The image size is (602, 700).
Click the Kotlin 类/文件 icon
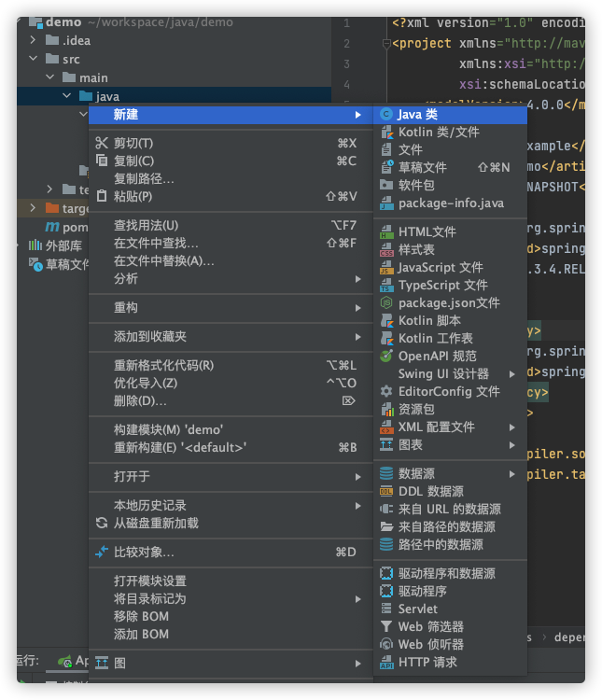(386, 133)
